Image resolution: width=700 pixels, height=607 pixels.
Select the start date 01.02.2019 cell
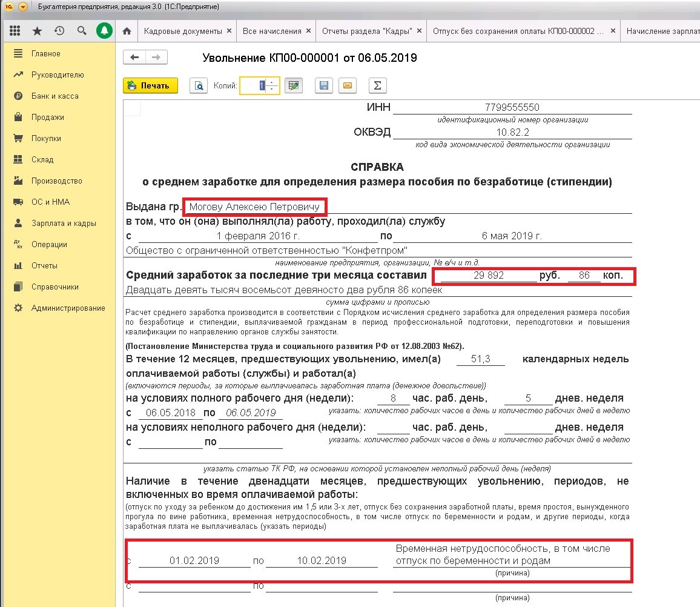194,560
